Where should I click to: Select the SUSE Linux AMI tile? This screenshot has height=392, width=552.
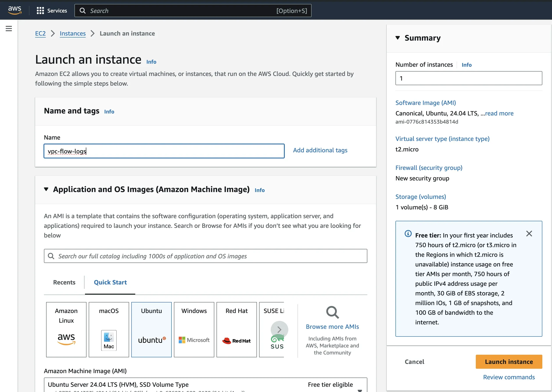(x=272, y=329)
